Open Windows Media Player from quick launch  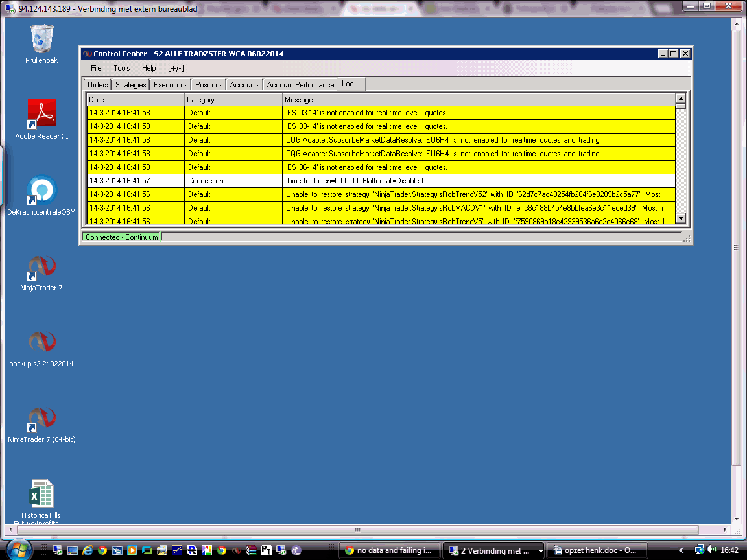point(132,550)
